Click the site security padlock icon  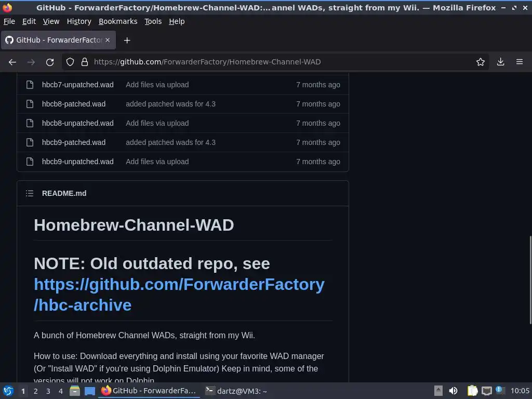click(85, 62)
